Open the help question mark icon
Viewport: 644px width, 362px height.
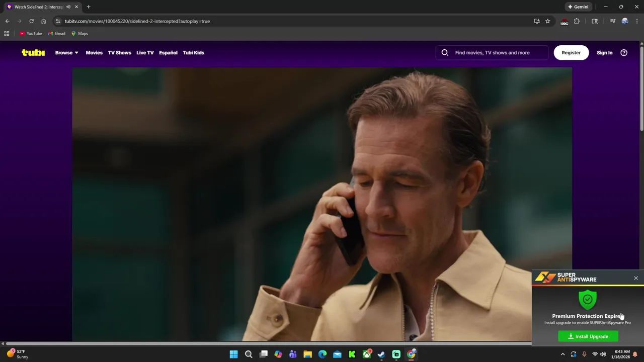(624, 52)
